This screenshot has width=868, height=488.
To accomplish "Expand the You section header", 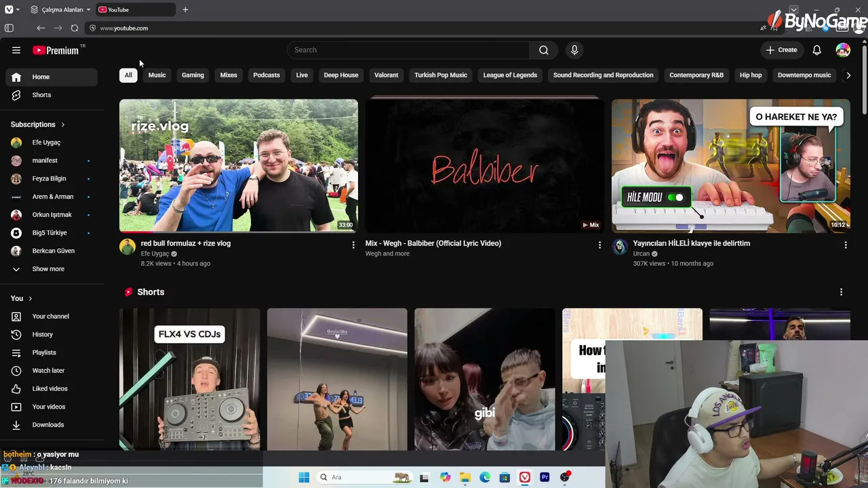I will coord(22,298).
